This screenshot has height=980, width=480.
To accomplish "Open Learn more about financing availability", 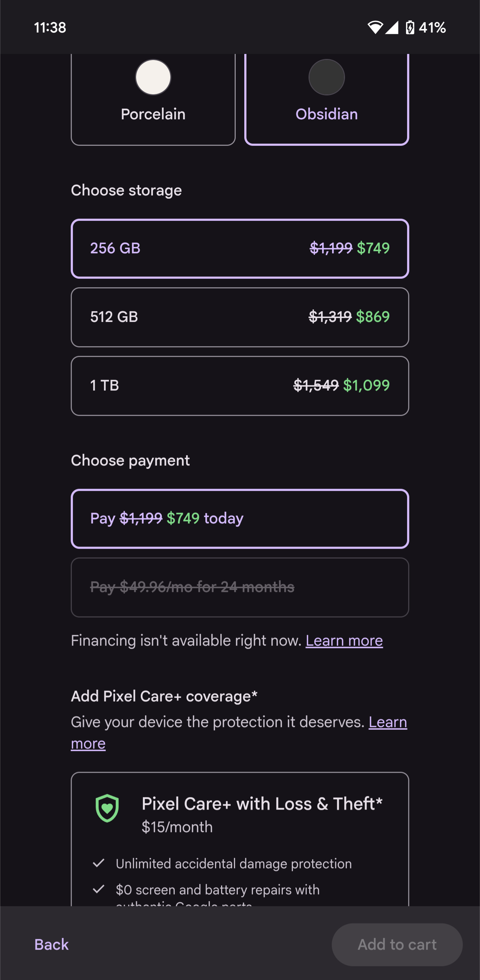I will (344, 641).
